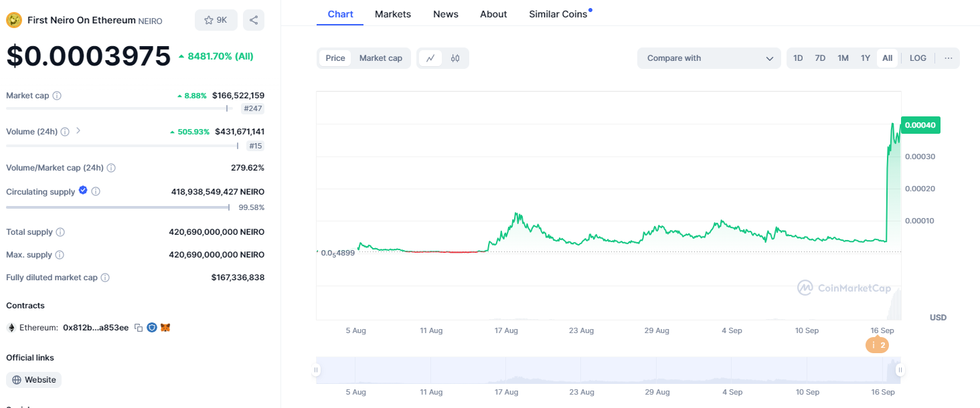The height and width of the screenshot is (408, 980).
Task: Select the Price chart toggle
Action: [335, 58]
